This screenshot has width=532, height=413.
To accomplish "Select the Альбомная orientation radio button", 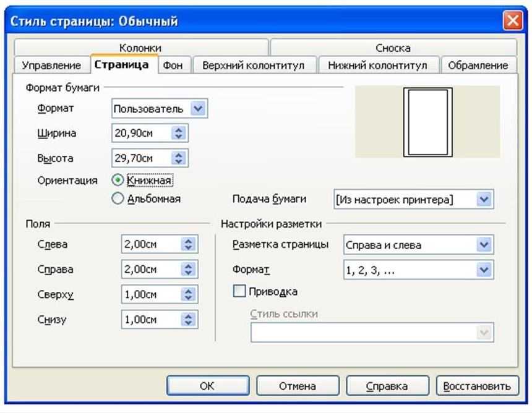I will point(118,198).
